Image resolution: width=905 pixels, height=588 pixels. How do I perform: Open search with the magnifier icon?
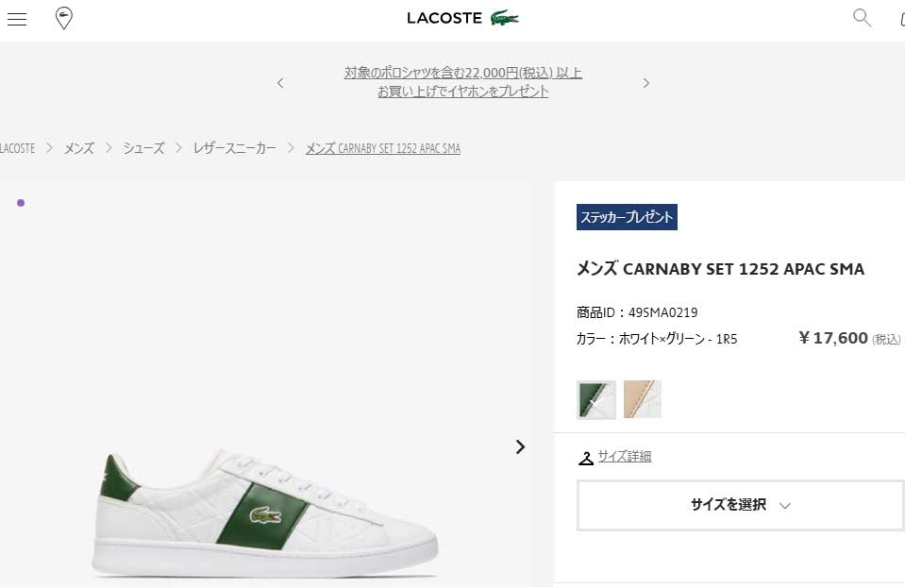[x=862, y=18]
